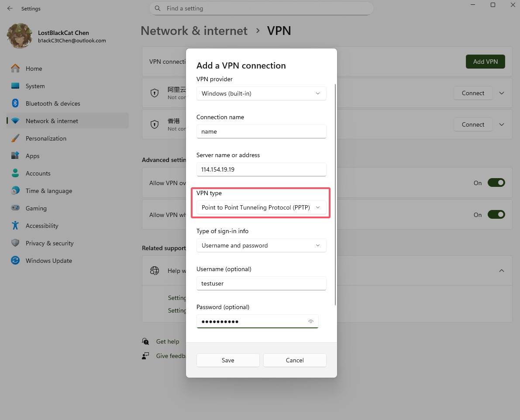This screenshot has height=420, width=520.
Task: Click the Get help icon near the bottom
Action: point(145,341)
